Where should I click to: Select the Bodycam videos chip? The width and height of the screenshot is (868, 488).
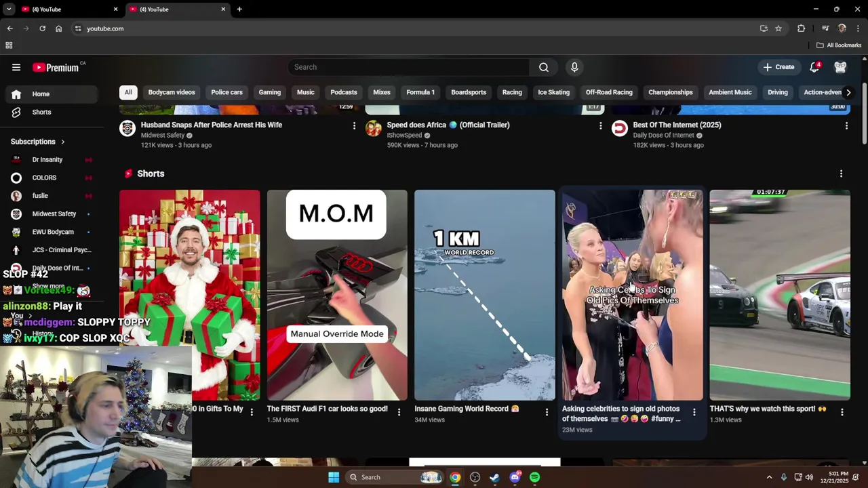point(172,92)
